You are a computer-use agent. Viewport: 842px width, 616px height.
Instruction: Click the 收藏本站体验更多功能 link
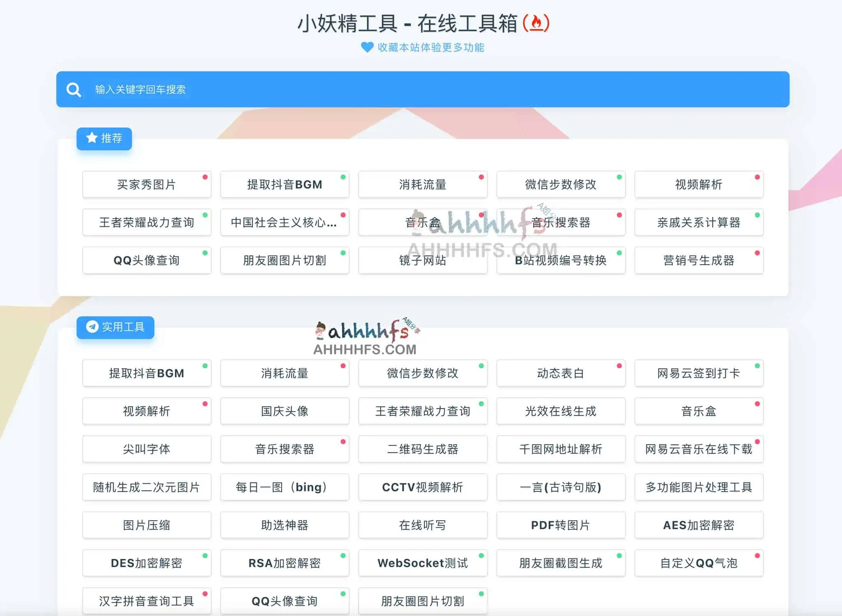(x=430, y=47)
